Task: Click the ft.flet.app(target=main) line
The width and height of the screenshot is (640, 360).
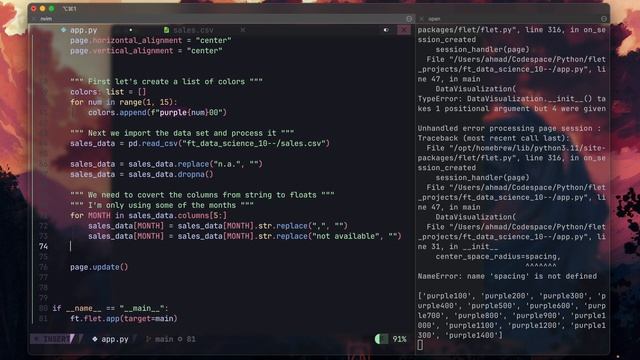Action: pos(124,319)
